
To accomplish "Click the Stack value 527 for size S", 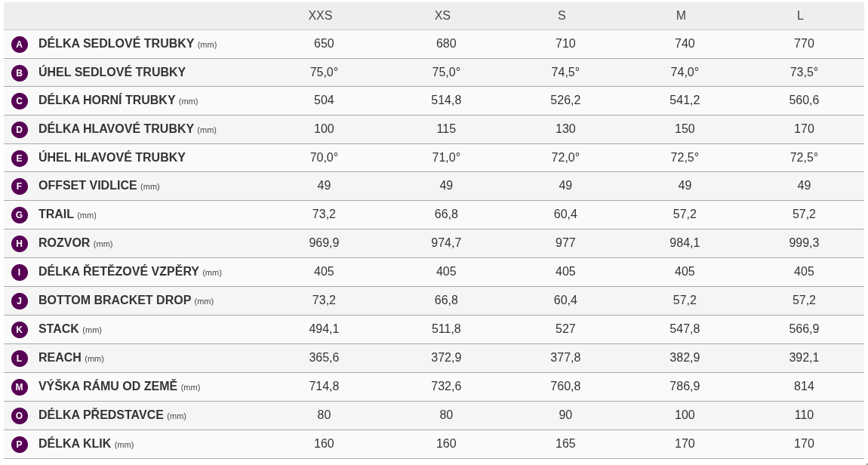I will click(x=565, y=329).
